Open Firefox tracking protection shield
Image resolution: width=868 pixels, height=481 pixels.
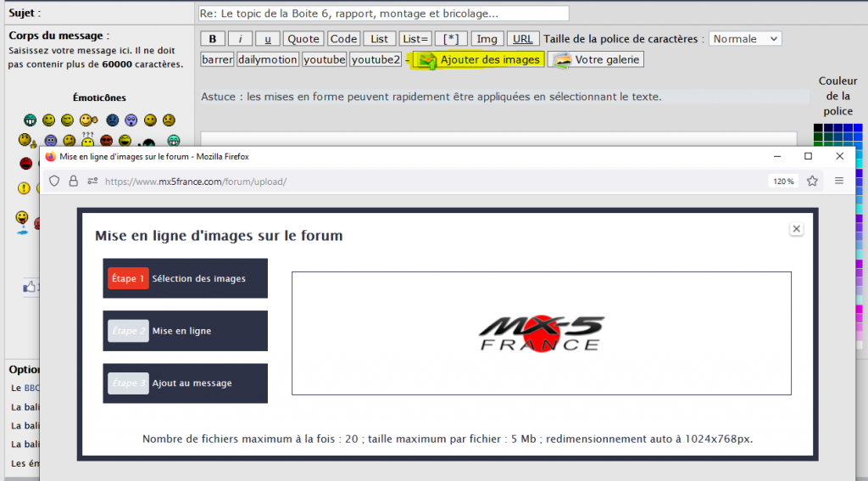(54, 182)
